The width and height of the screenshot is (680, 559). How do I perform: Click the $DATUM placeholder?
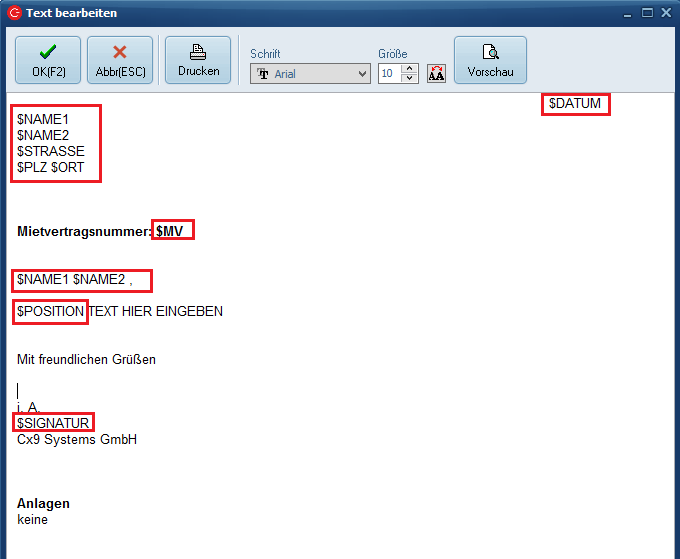tap(575, 104)
